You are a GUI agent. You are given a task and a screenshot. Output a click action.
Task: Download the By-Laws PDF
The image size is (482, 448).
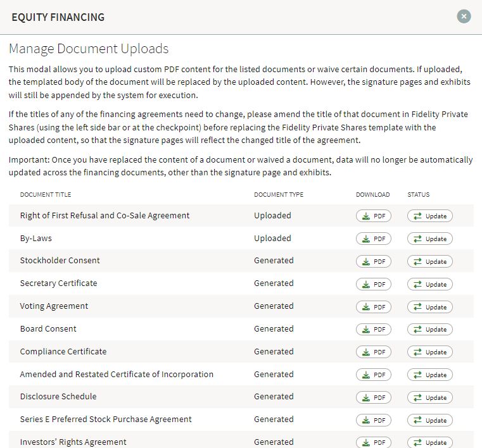[374, 239]
